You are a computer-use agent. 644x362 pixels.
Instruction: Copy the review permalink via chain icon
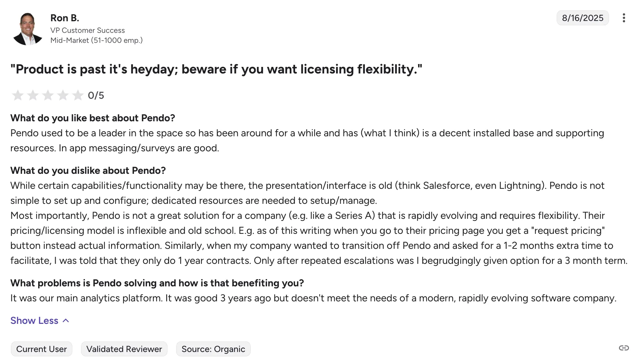click(624, 348)
